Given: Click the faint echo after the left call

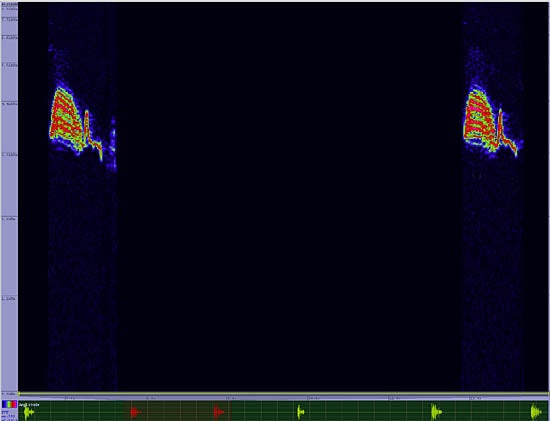Looking at the screenshot, I should [x=112, y=145].
